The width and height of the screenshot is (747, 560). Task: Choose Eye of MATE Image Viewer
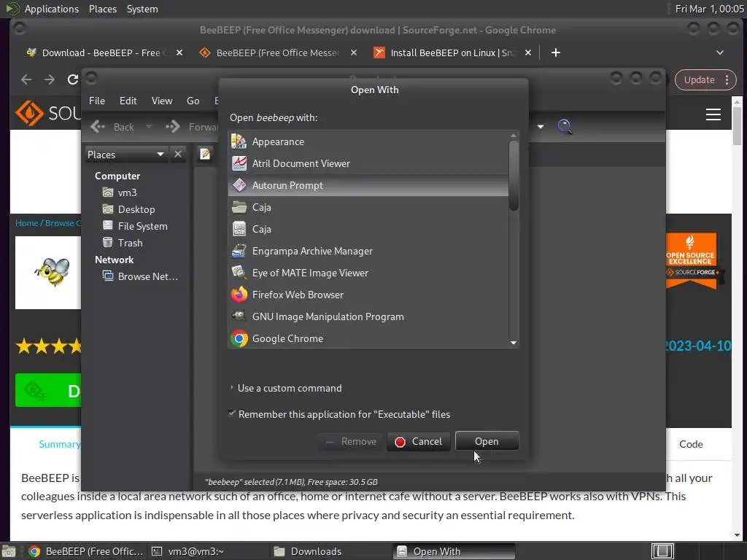(x=368, y=273)
